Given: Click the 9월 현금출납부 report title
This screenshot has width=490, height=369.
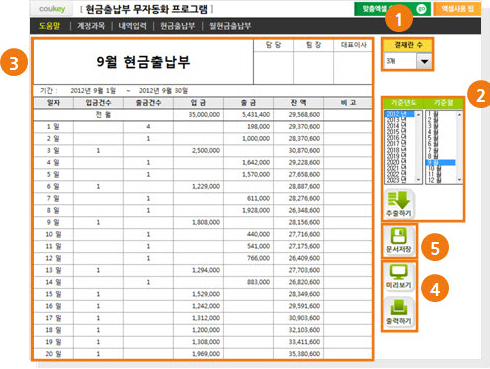Looking at the screenshot, I should tap(143, 62).
